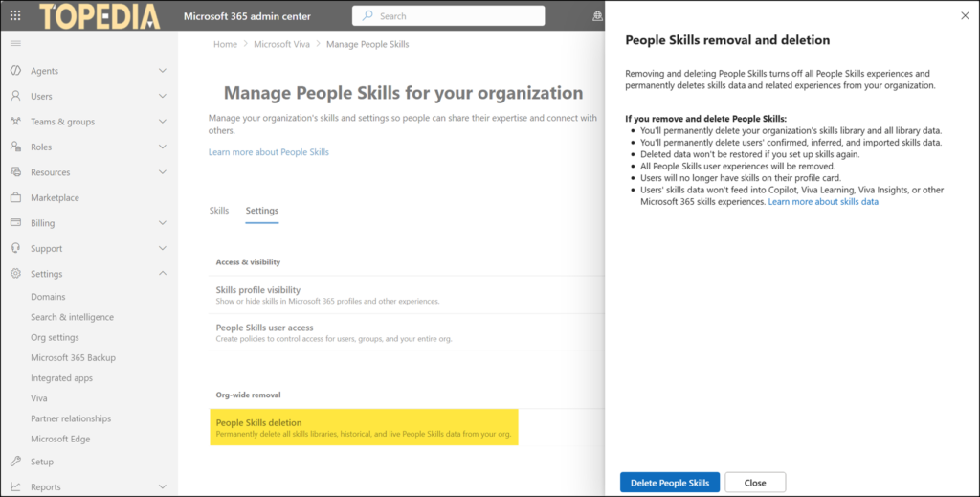Click the Marketplace bag icon
Image resolution: width=980 pixels, height=497 pixels.
pos(15,197)
